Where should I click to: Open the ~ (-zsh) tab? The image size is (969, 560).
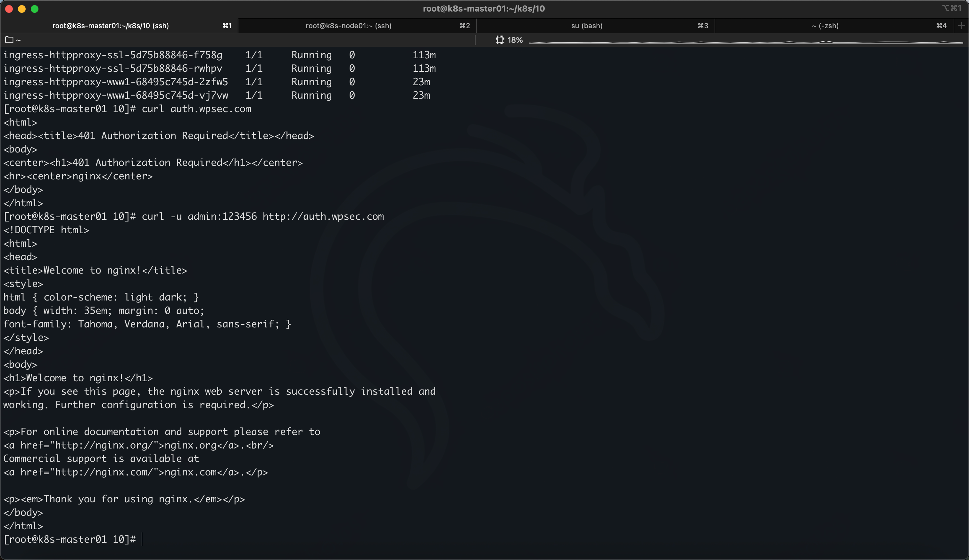(825, 26)
